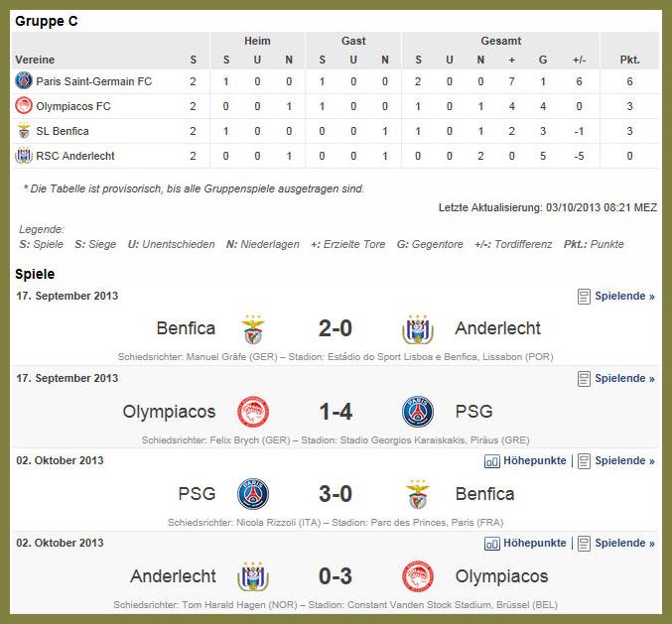Click SL Benfica crest in standings table
Image resolution: width=672 pixels, height=624 pixels.
[x=24, y=131]
